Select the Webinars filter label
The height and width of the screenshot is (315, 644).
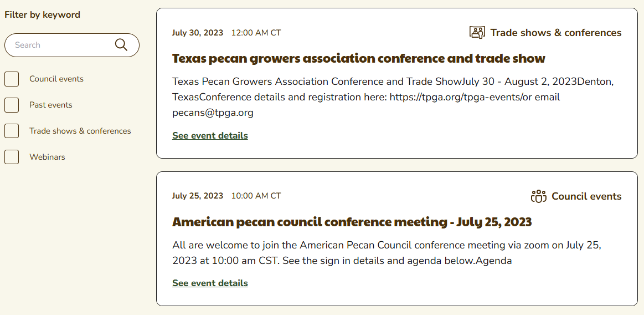[47, 157]
